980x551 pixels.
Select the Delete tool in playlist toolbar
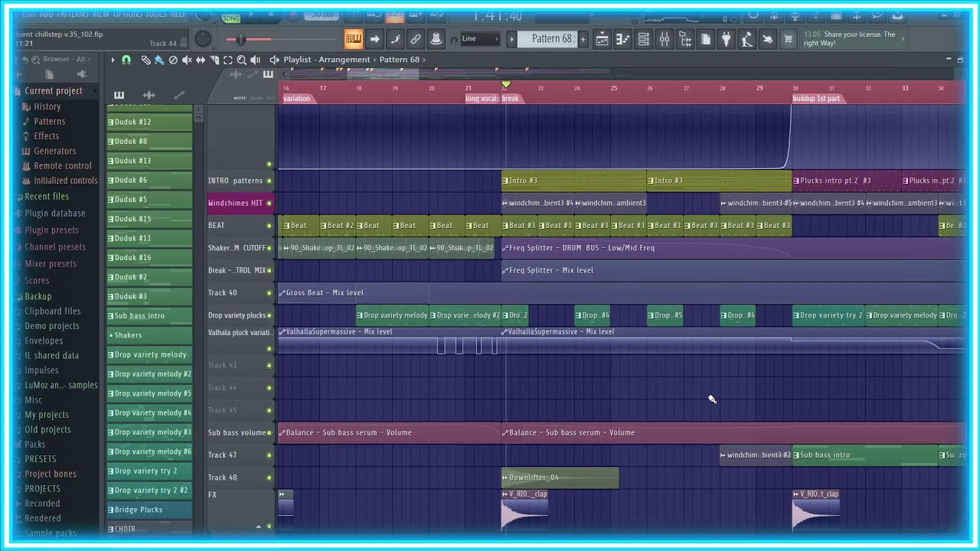click(173, 60)
